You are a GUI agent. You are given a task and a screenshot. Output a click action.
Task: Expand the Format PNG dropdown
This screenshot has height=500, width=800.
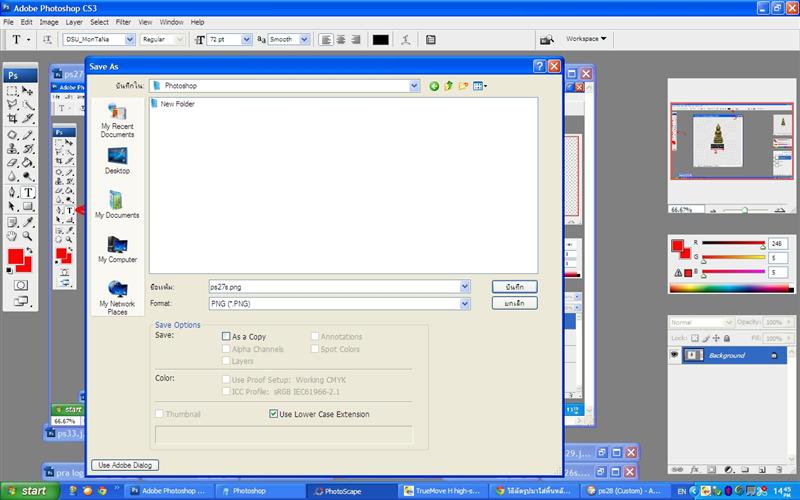464,303
